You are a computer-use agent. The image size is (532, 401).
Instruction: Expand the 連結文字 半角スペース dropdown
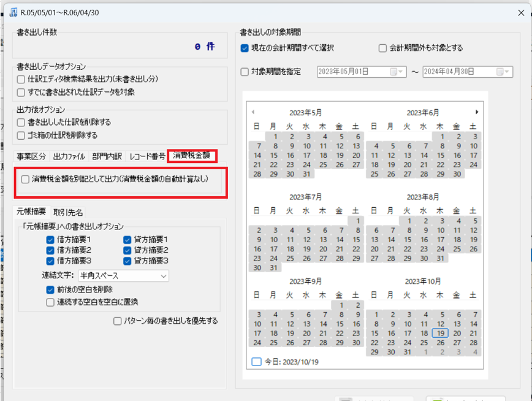[x=164, y=276]
